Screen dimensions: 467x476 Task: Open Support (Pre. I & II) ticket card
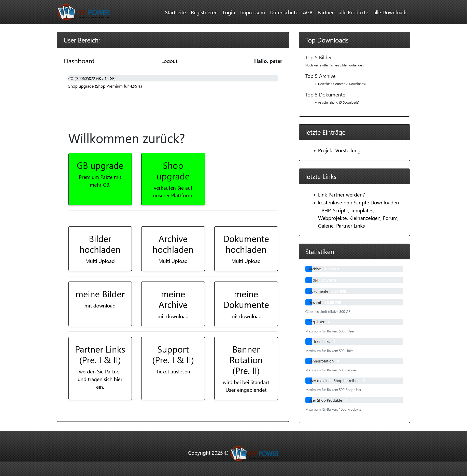pyautogui.click(x=173, y=368)
